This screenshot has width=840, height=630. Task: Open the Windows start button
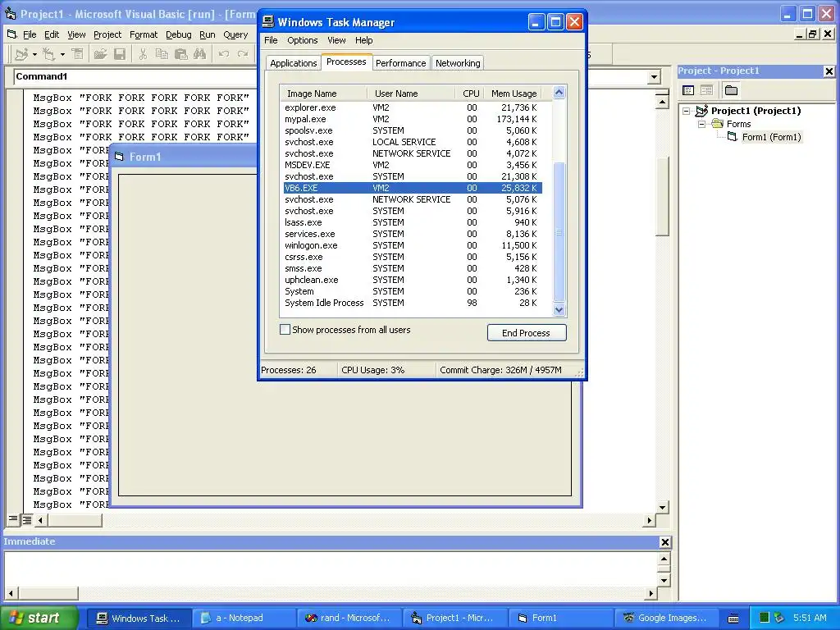(x=39, y=618)
